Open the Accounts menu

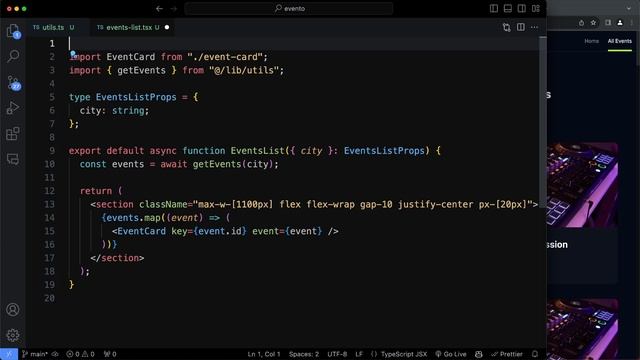click(x=13, y=310)
